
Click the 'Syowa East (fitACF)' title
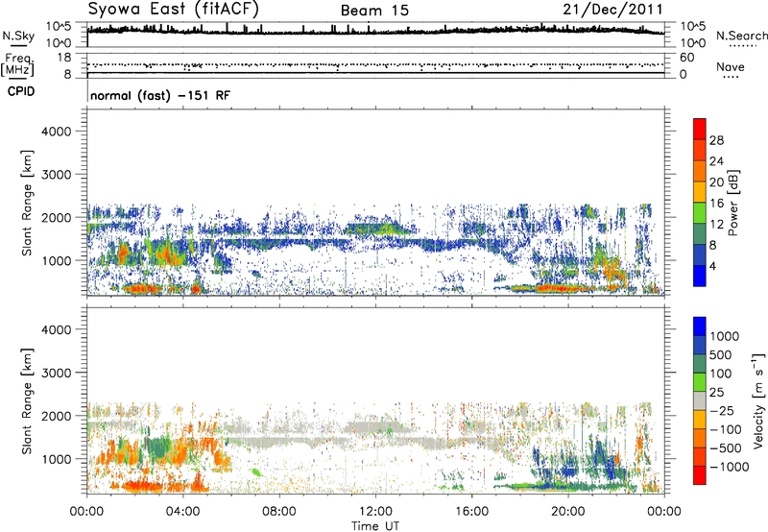click(174, 10)
